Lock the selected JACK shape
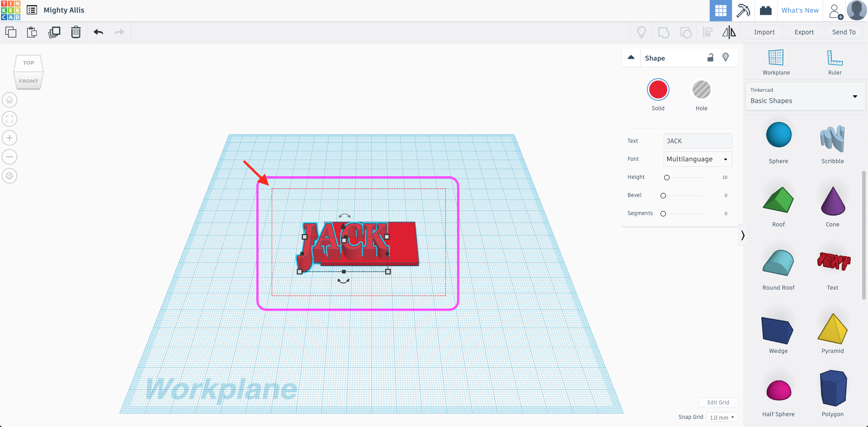This screenshot has width=868, height=427. (x=710, y=58)
